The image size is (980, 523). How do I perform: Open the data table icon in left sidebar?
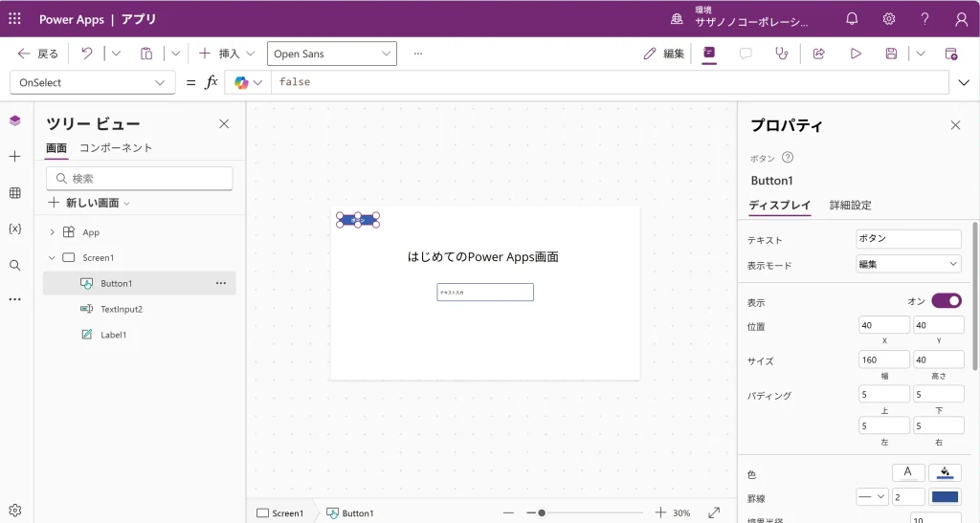coord(14,193)
